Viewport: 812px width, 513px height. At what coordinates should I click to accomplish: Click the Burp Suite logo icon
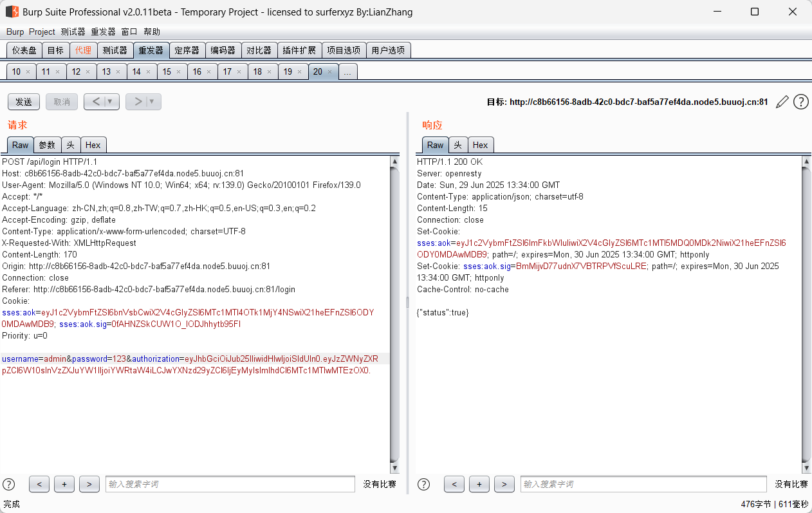pyautogui.click(x=12, y=12)
